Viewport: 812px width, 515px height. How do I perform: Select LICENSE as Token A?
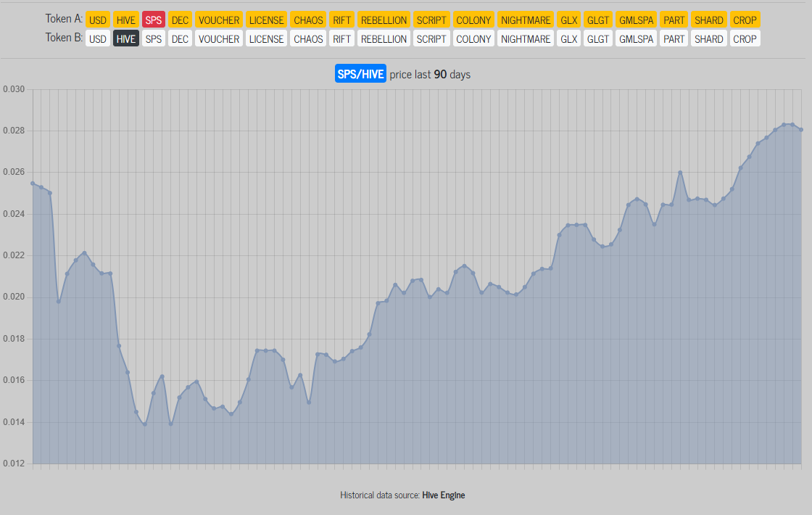click(266, 20)
